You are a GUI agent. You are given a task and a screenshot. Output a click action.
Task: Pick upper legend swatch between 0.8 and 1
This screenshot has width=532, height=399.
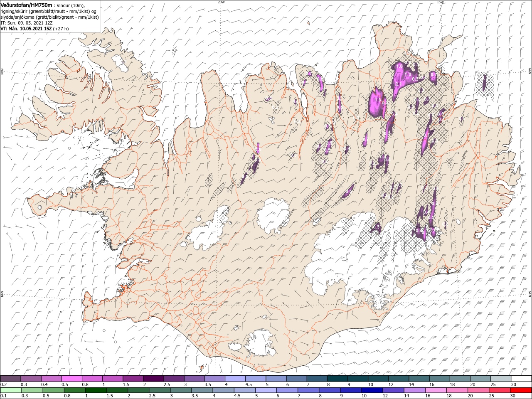point(92,379)
